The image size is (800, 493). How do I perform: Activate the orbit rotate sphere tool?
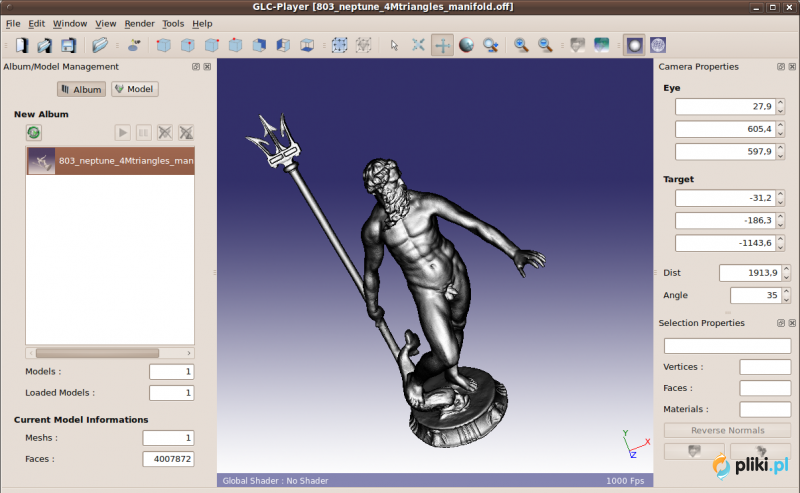pos(466,45)
